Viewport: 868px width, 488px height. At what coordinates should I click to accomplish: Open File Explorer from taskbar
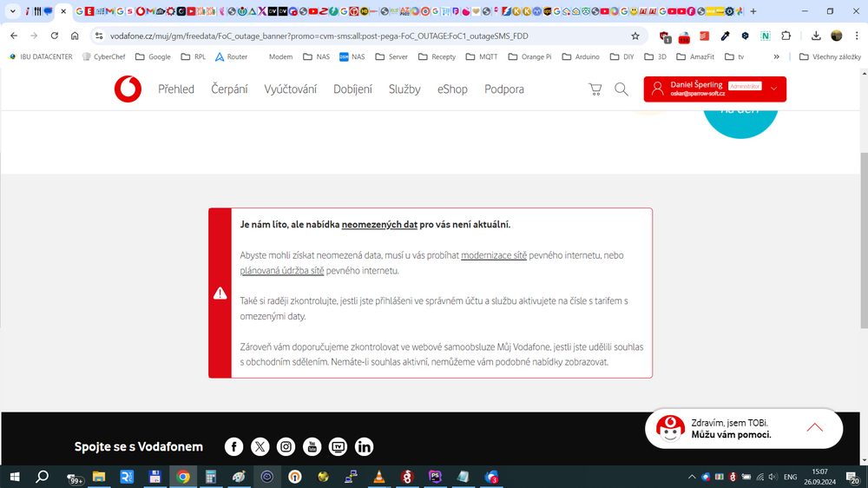point(99,477)
